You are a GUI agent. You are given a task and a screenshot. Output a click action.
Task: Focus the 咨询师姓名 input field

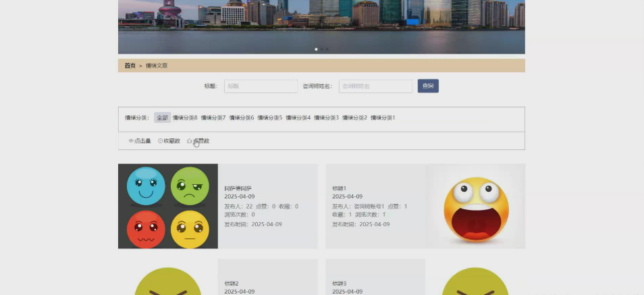375,86
